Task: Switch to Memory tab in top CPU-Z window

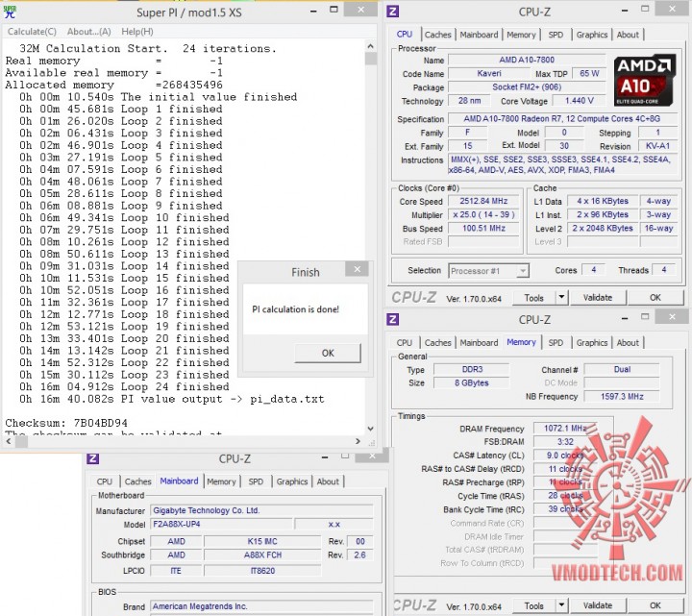Action: tap(521, 35)
